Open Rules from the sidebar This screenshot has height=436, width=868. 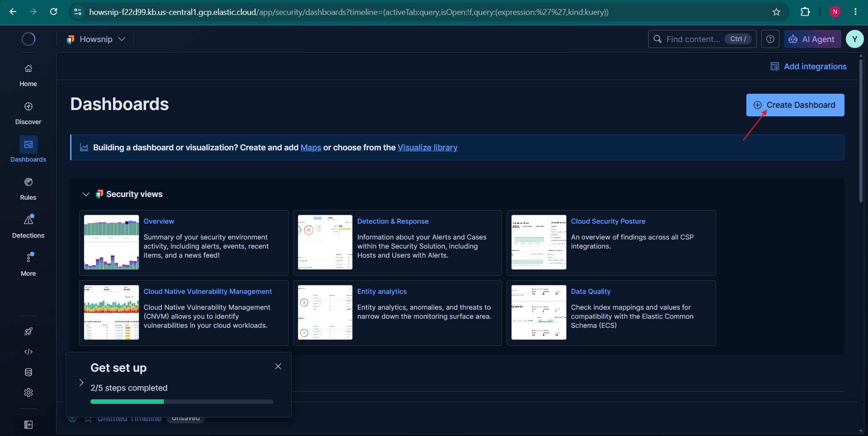click(x=28, y=189)
